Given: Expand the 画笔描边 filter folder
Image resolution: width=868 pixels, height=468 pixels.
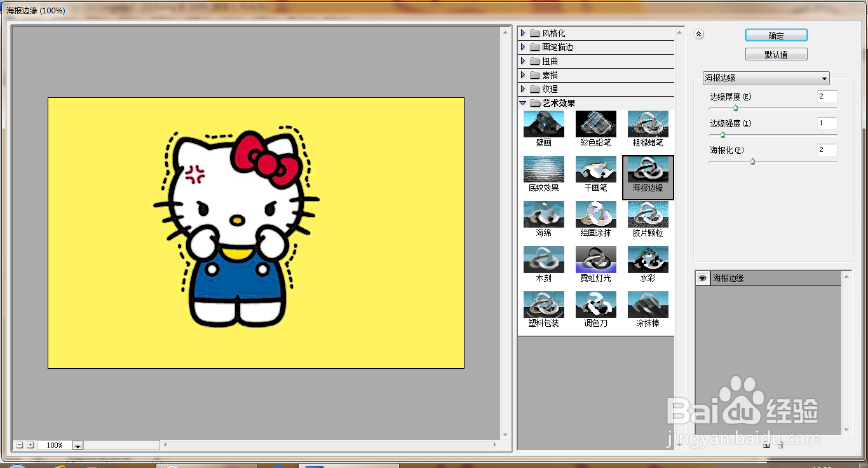Looking at the screenshot, I should [523, 47].
